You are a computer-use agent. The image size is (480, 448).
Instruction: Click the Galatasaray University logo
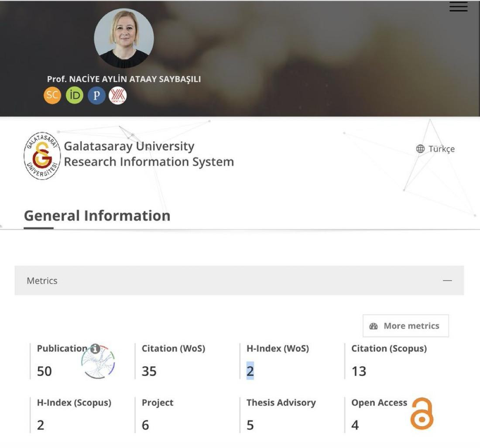(42, 156)
